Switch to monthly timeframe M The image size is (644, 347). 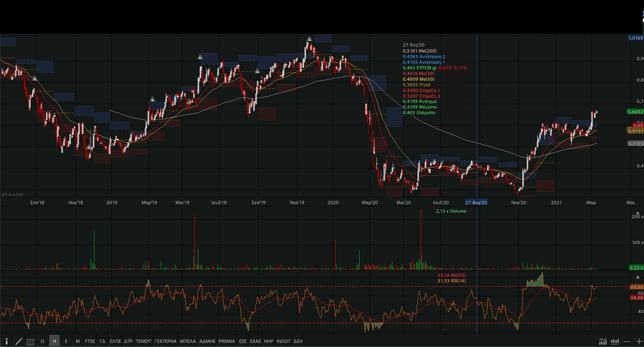pyautogui.click(x=77, y=341)
